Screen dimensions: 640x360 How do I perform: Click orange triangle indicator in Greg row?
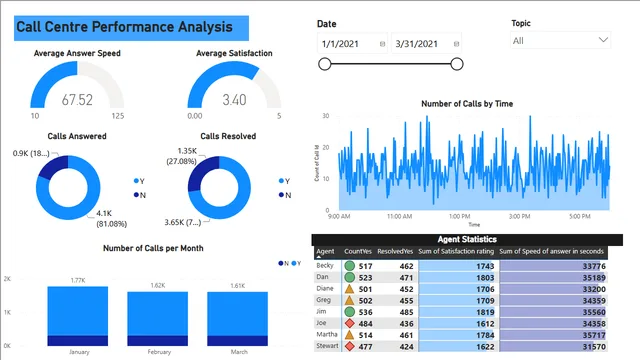coord(349,300)
